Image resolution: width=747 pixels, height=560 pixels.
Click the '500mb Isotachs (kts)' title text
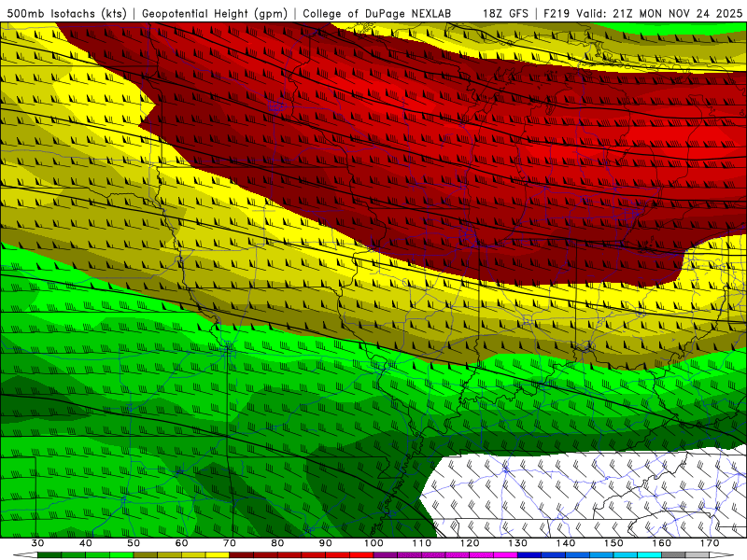pos(67,13)
